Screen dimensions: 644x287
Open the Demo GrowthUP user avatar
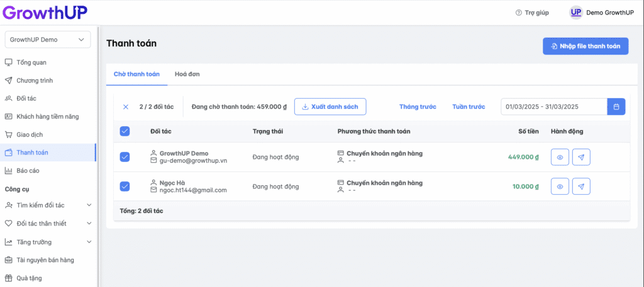click(575, 13)
